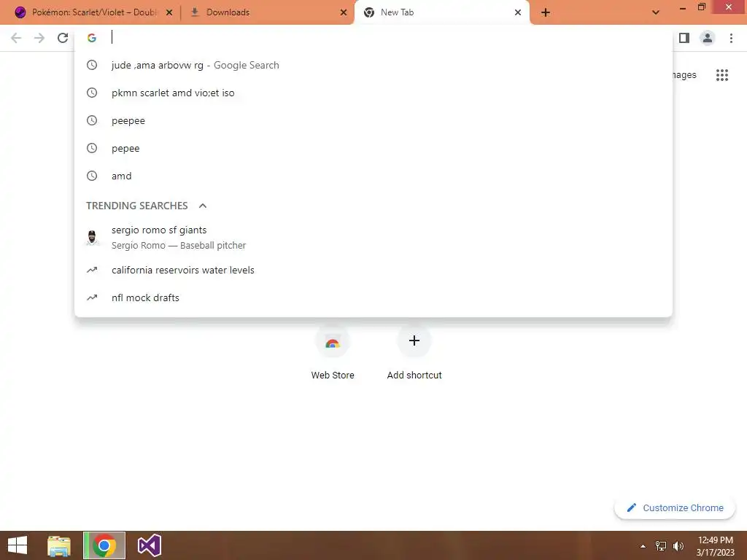This screenshot has width=747, height=560.
Task: Click the volume speaker tray icon
Action: tap(678, 546)
